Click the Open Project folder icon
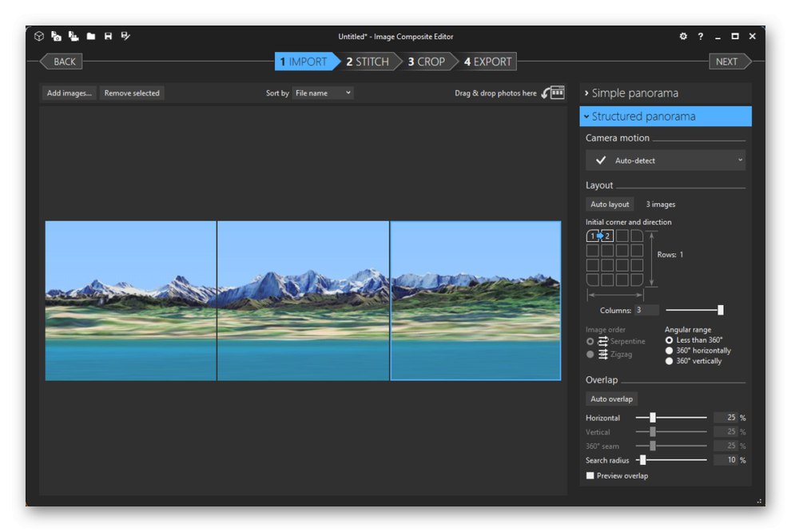Image resolution: width=791 pixels, height=532 pixels. tap(91, 36)
